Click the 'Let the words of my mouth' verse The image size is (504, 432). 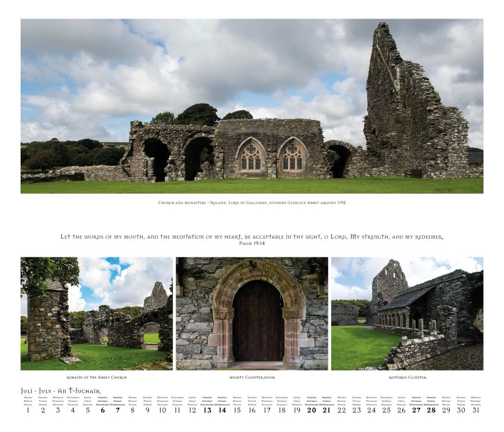(x=251, y=236)
